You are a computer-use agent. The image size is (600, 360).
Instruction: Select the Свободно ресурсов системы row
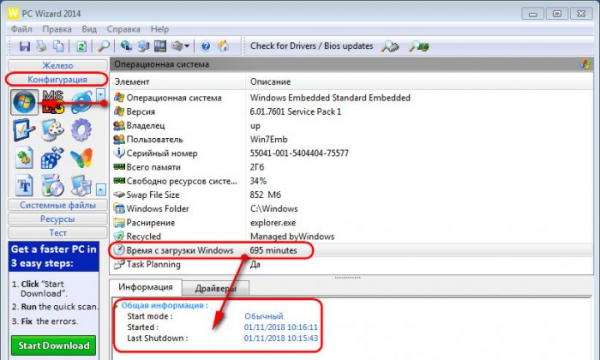tap(351, 181)
